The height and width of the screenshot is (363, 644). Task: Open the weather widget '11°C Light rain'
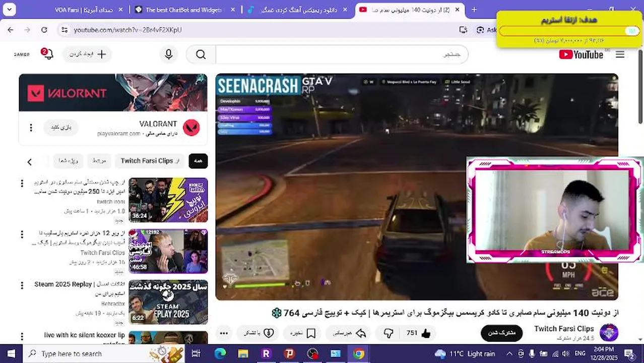(x=465, y=353)
